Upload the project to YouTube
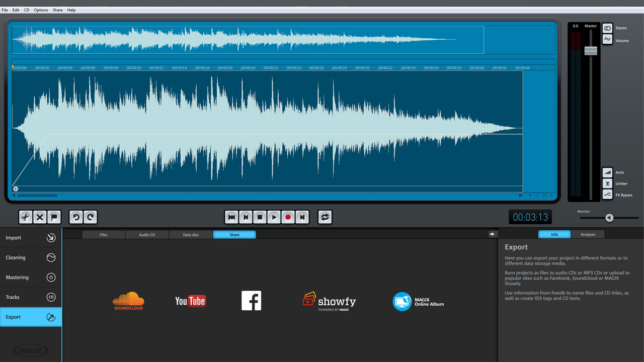The image size is (644, 362). 190,301
